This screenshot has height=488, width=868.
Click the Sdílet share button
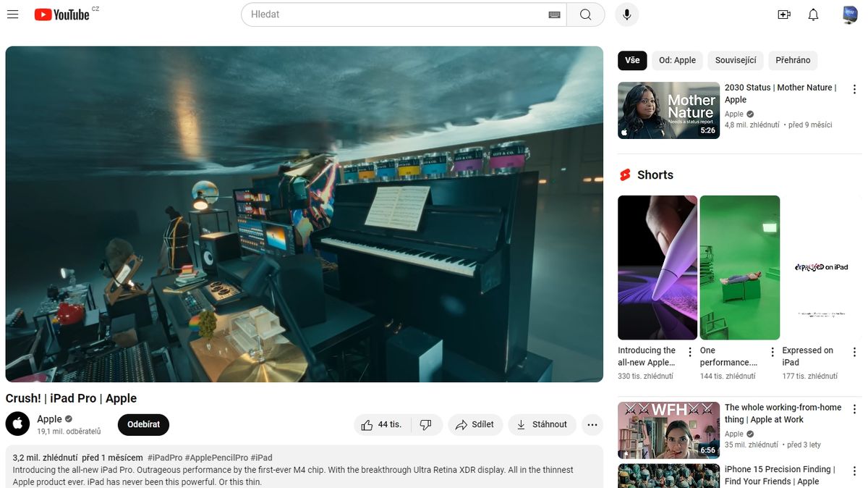pyautogui.click(x=475, y=425)
